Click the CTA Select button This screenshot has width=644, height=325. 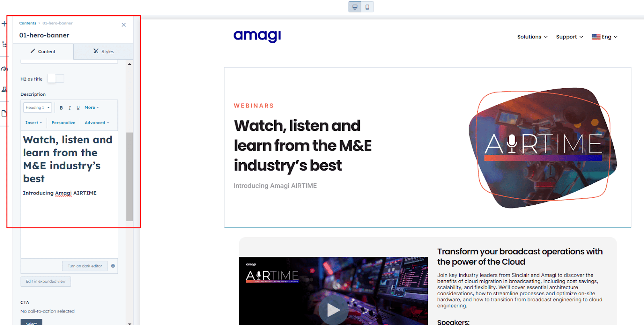(31, 323)
